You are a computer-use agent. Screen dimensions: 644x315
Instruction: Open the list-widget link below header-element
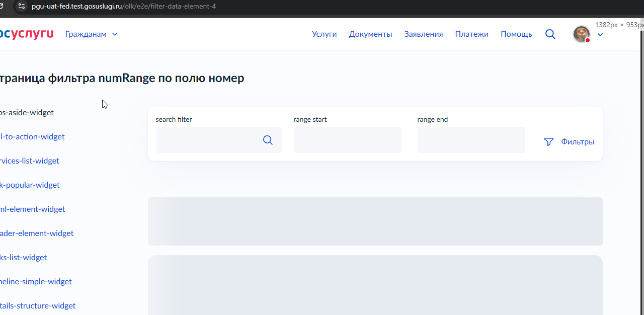tap(23, 258)
